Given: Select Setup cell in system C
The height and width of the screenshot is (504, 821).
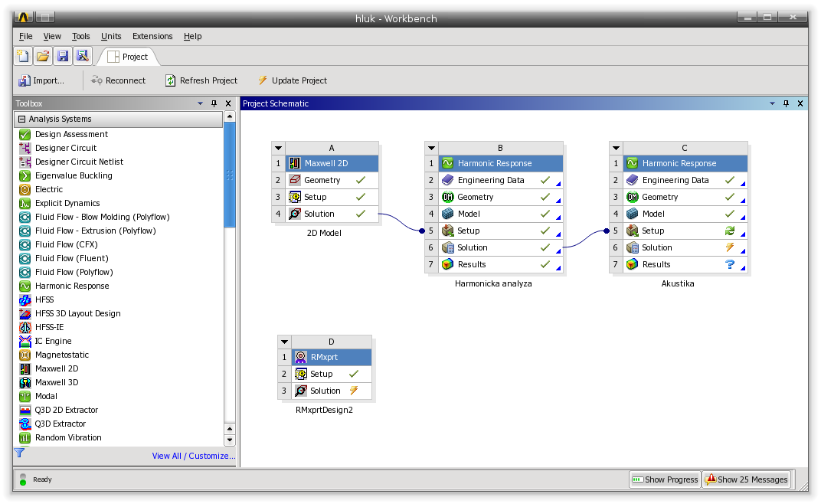Looking at the screenshot, I should tap(685, 231).
